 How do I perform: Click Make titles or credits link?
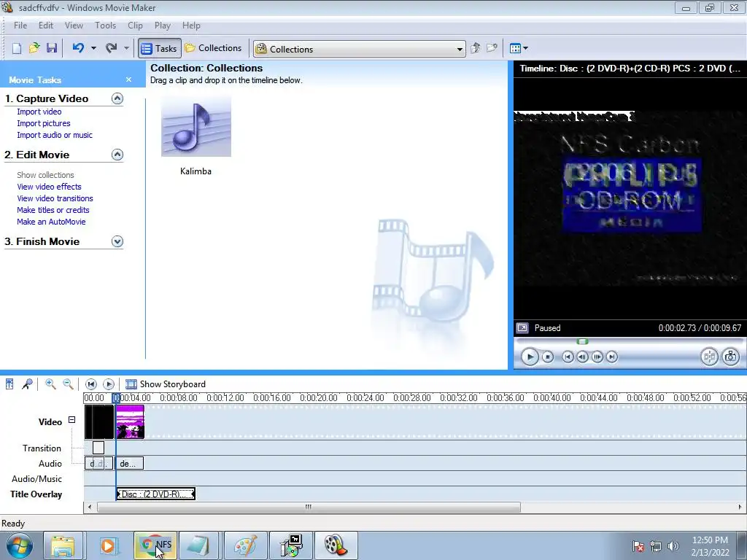(x=53, y=210)
